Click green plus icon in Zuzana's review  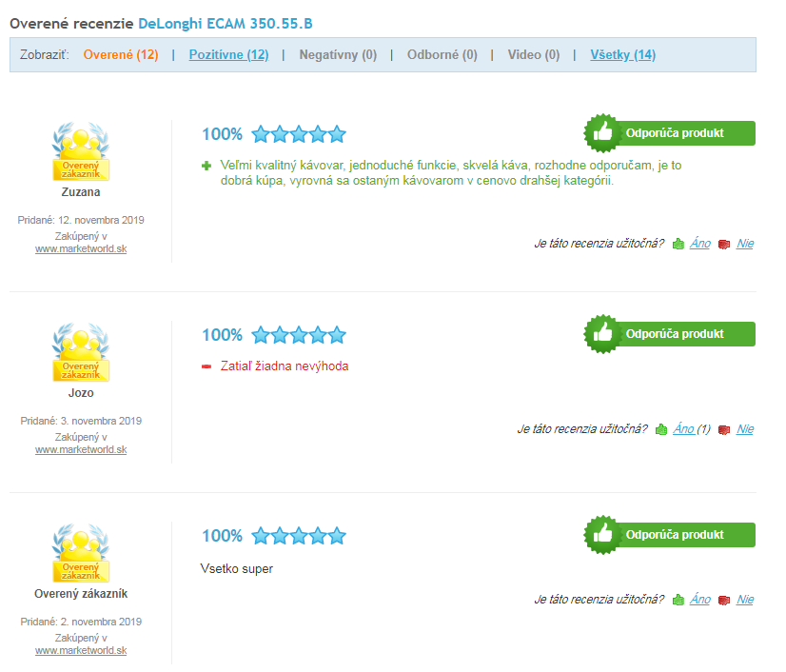(x=206, y=166)
